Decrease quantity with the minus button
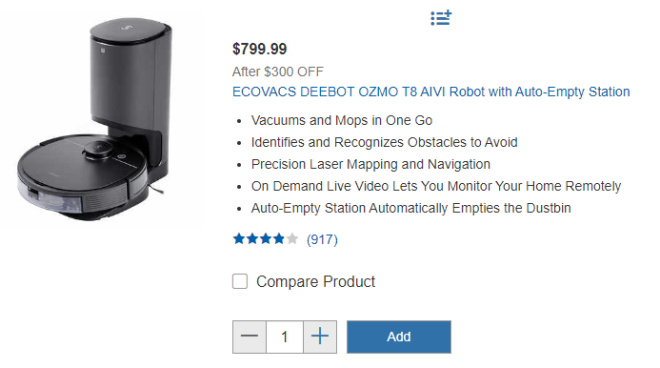660x368 pixels. pos(249,337)
